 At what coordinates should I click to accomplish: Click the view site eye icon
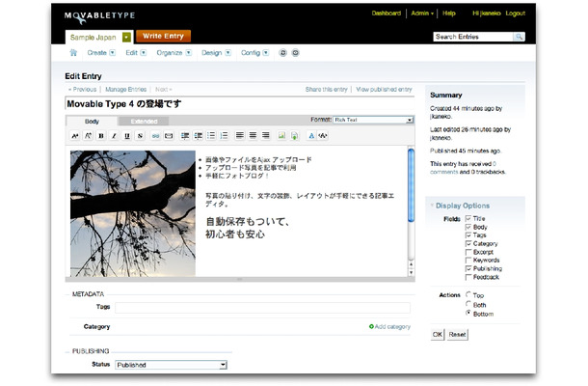click(296, 53)
